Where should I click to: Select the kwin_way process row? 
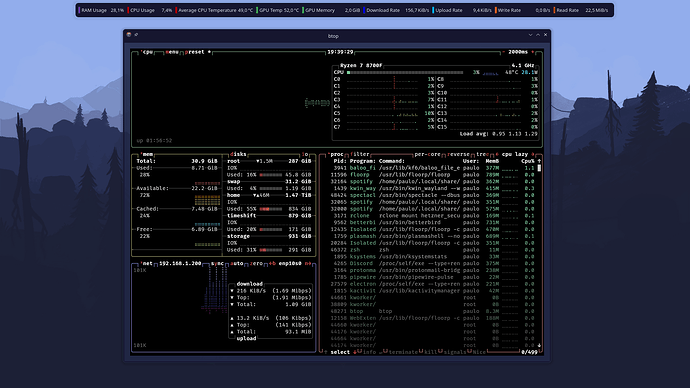(x=433, y=188)
